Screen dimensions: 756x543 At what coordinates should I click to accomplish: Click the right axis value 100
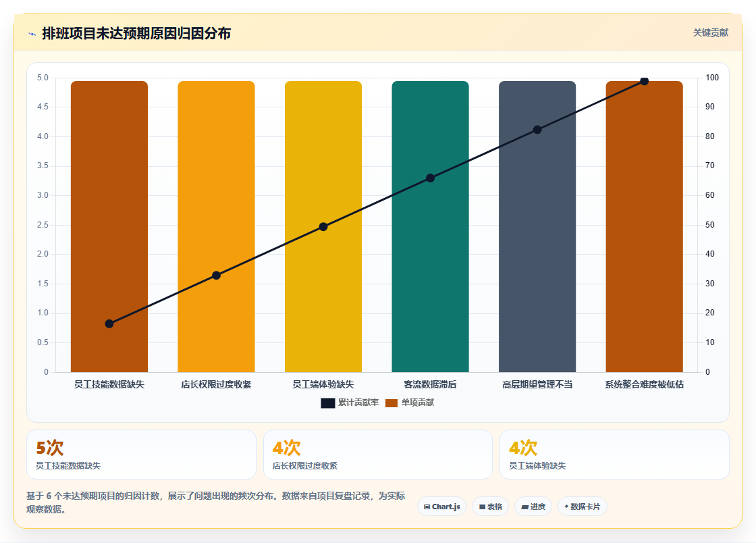712,78
